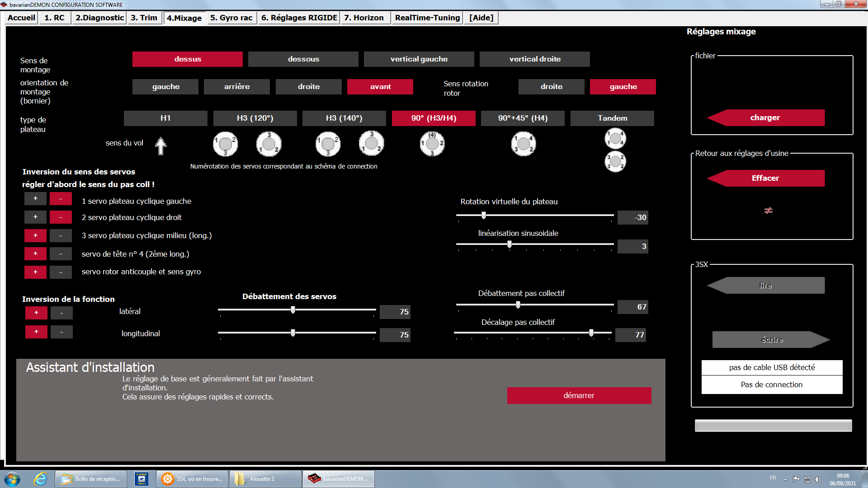Click the Effacer factory reset button

pyautogui.click(x=765, y=178)
